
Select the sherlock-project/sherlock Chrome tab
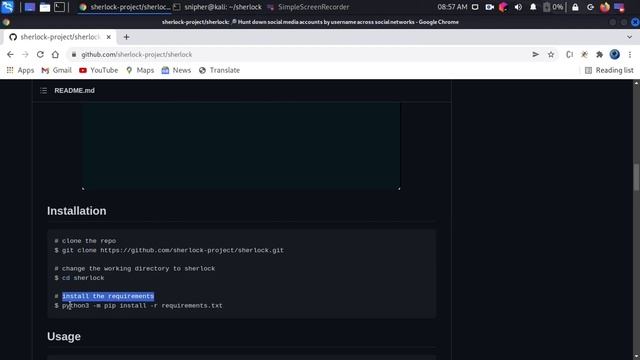[x=59, y=37]
